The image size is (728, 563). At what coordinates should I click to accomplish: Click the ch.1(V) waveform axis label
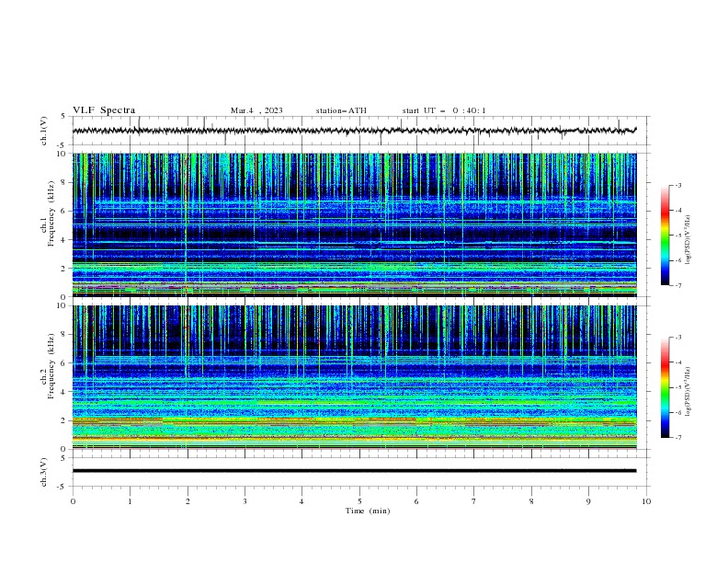[x=44, y=131]
